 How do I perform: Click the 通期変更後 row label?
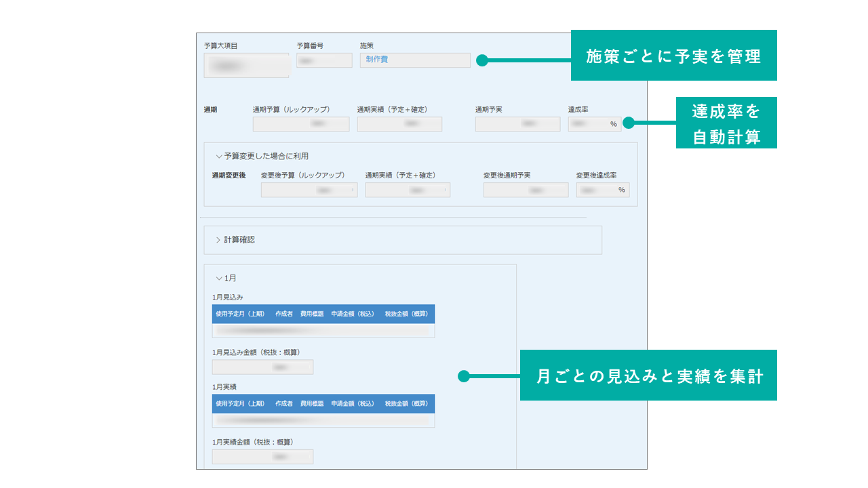(229, 176)
